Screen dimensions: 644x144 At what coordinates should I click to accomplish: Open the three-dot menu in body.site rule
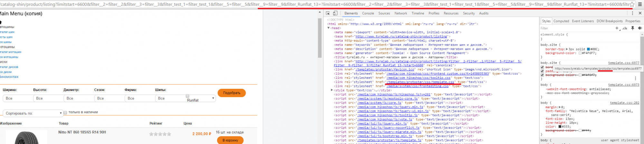tap(635, 78)
